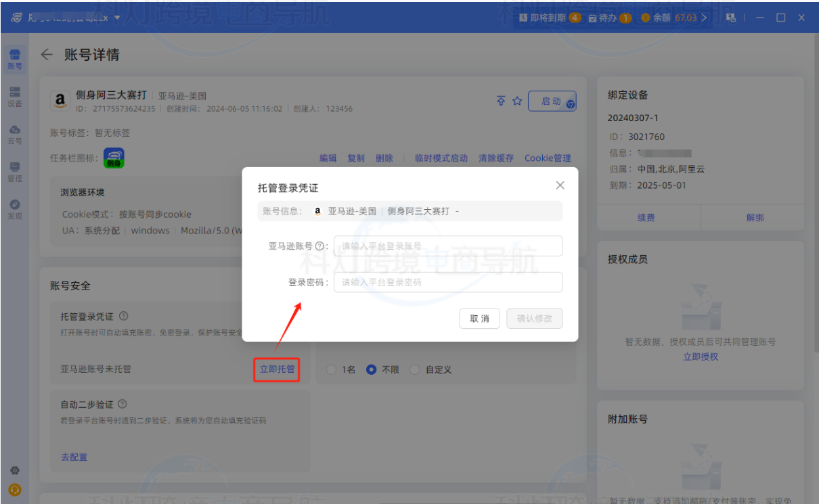819x504 pixels.
Task: Click the settings gear near sidebar bottom
Action: click(15, 470)
